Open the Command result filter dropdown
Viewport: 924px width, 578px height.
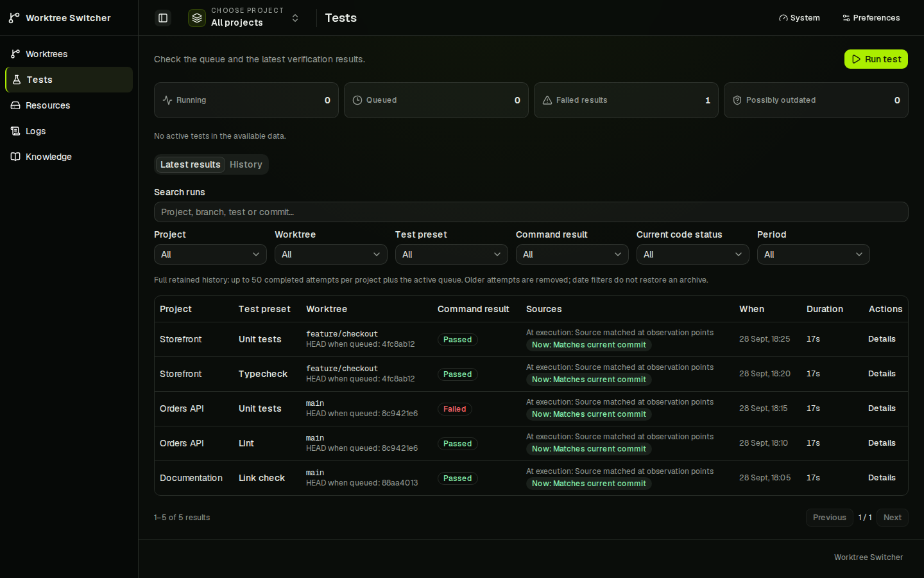coord(572,254)
